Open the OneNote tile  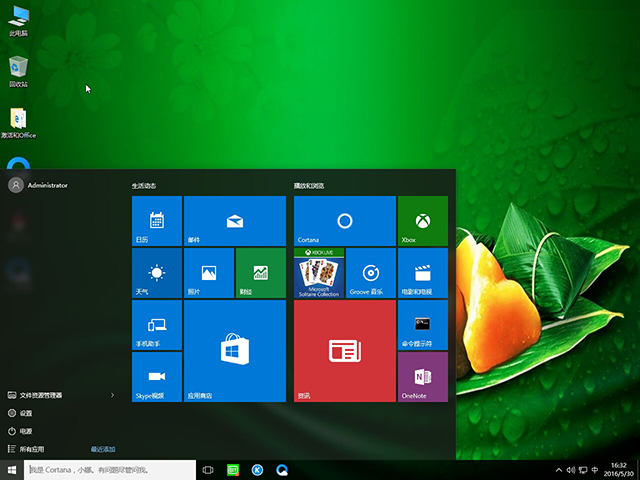[422, 377]
